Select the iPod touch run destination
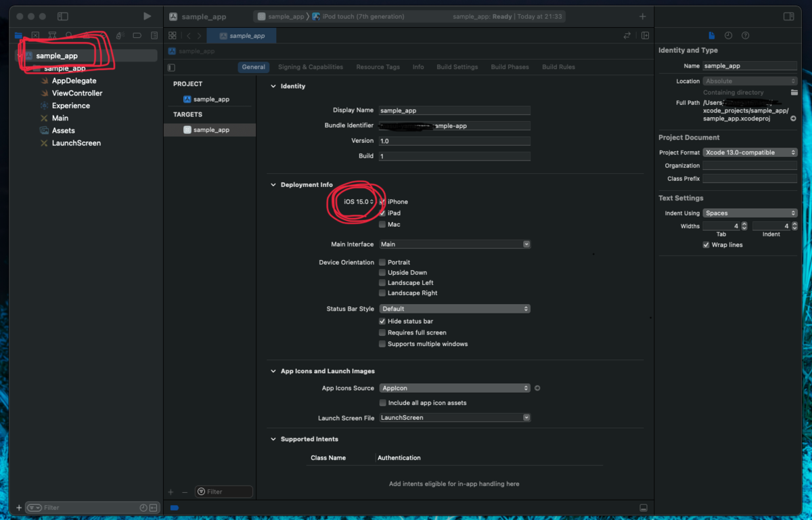812x520 pixels. (x=359, y=16)
